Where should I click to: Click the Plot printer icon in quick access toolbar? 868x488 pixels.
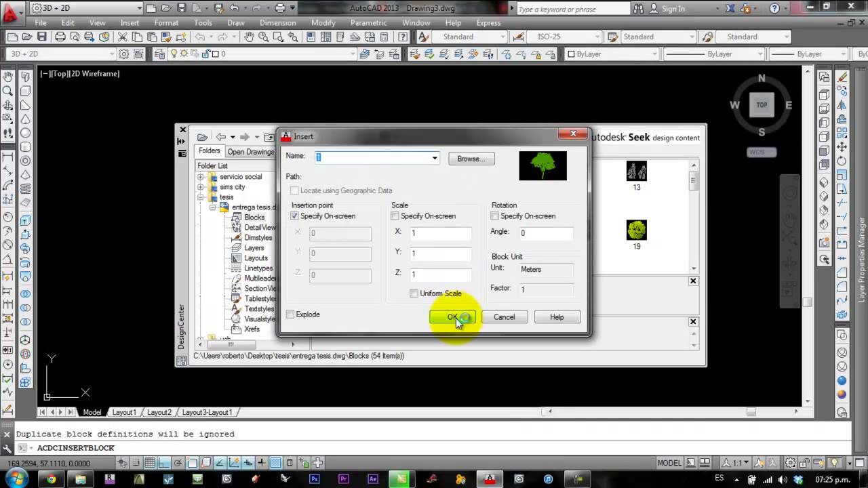pyautogui.click(x=281, y=8)
